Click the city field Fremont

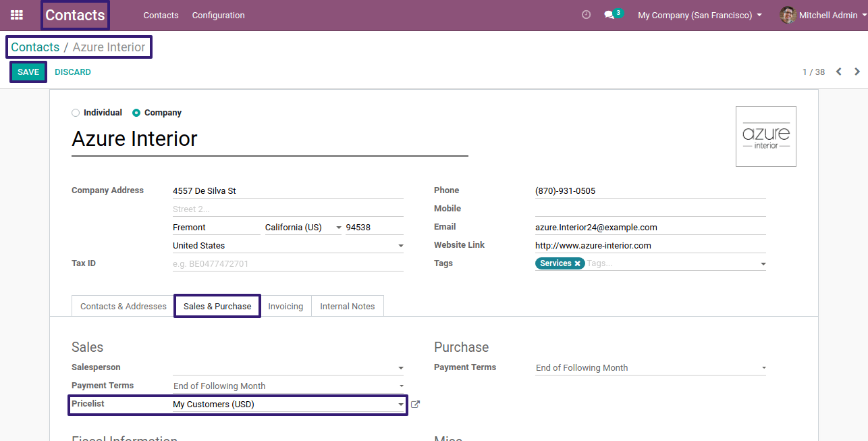click(x=217, y=228)
